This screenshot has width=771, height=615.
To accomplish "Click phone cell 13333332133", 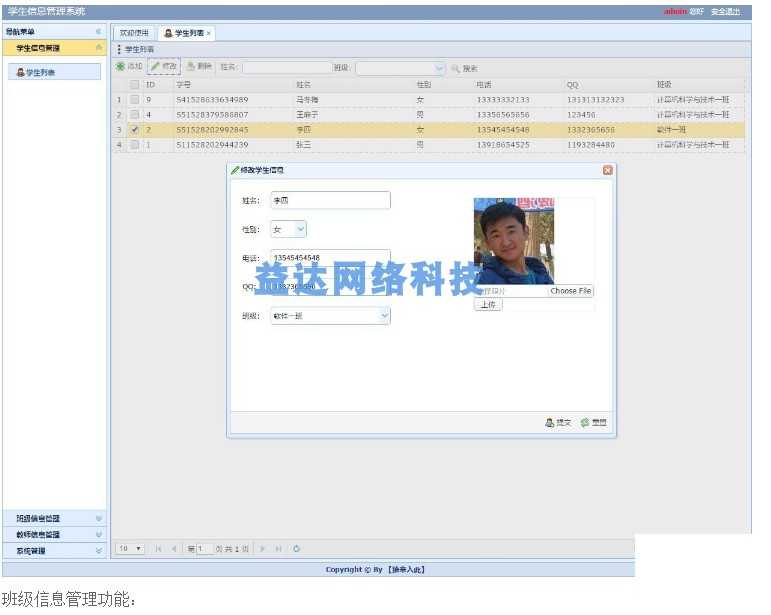I will [x=503, y=100].
